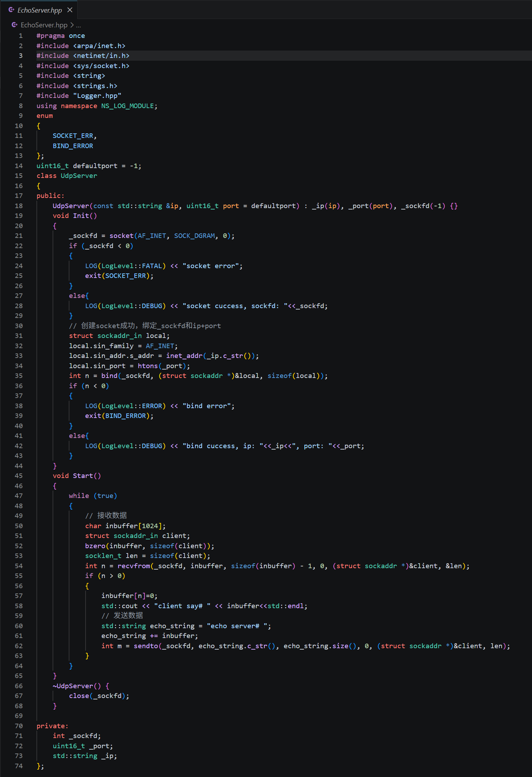Viewport: 532px width, 777px height.
Task: Click 'htons(_port);' on line 34
Action: click(164, 366)
